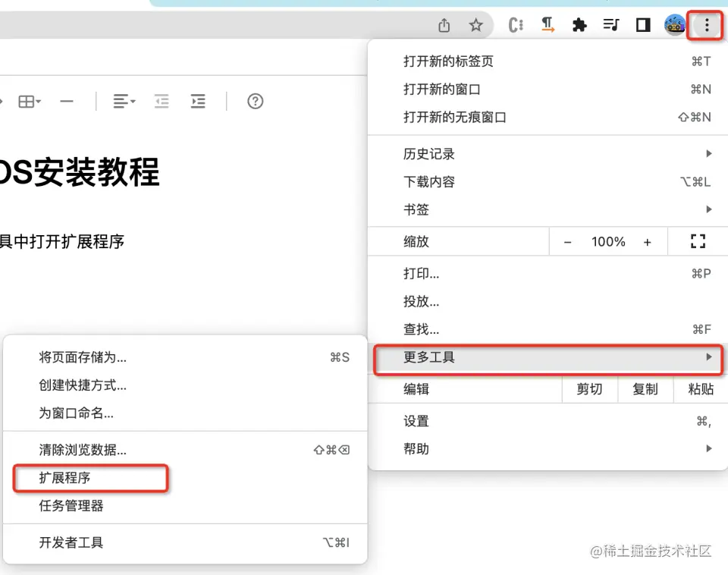Image resolution: width=728 pixels, height=575 pixels.
Task: Bookmark this page with the star icon
Action: pyautogui.click(x=475, y=24)
